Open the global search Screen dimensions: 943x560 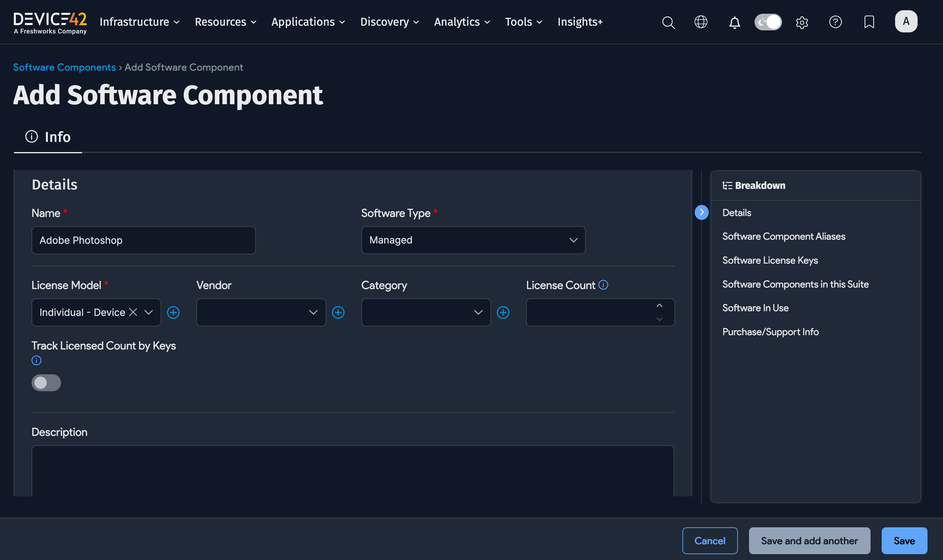click(668, 22)
